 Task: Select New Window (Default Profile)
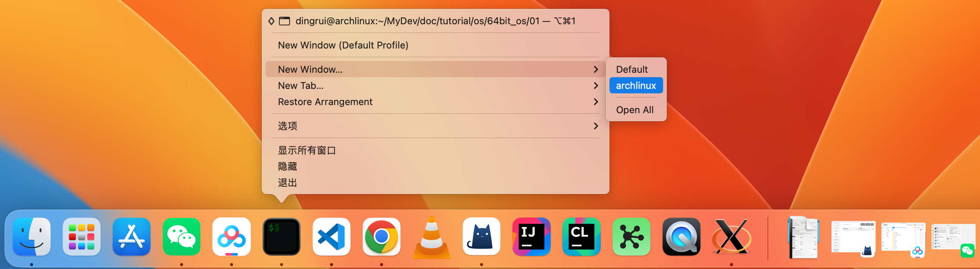pos(343,45)
